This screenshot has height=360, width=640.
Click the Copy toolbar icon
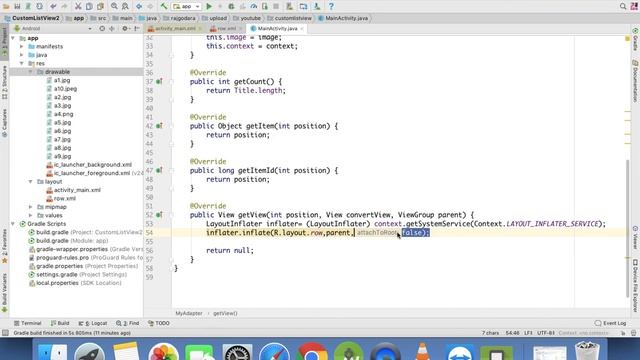click(89, 7)
